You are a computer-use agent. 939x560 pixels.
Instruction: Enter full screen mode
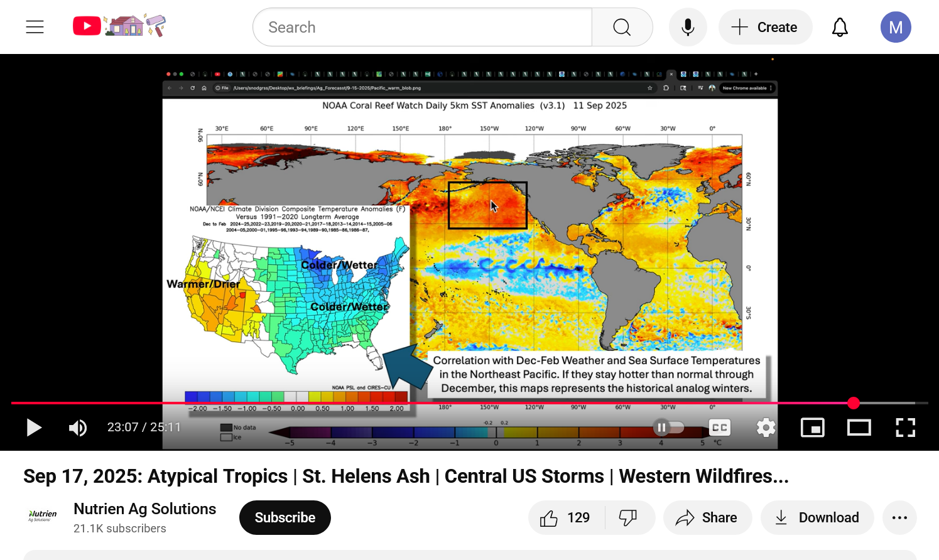click(x=905, y=428)
